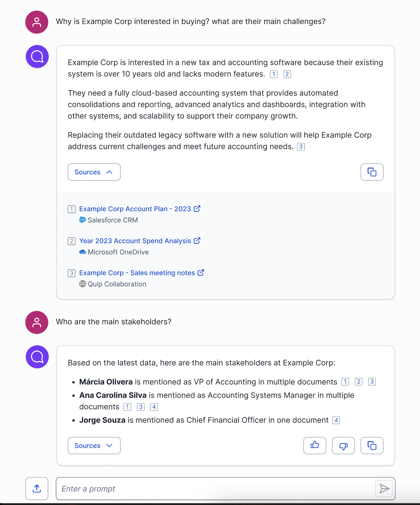Click citation 2 after modern features sentence
This screenshot has width=420, height=505.
(287, 74)
